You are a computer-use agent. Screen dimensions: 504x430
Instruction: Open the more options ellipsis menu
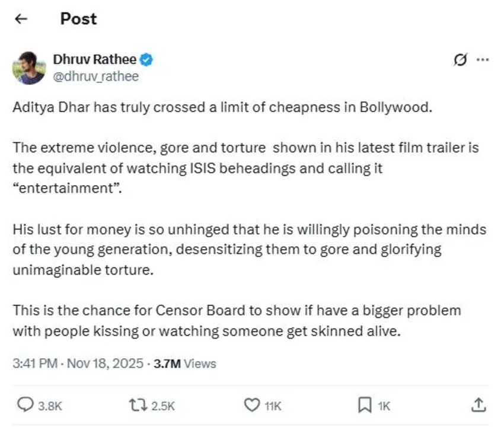pos(483,59)
